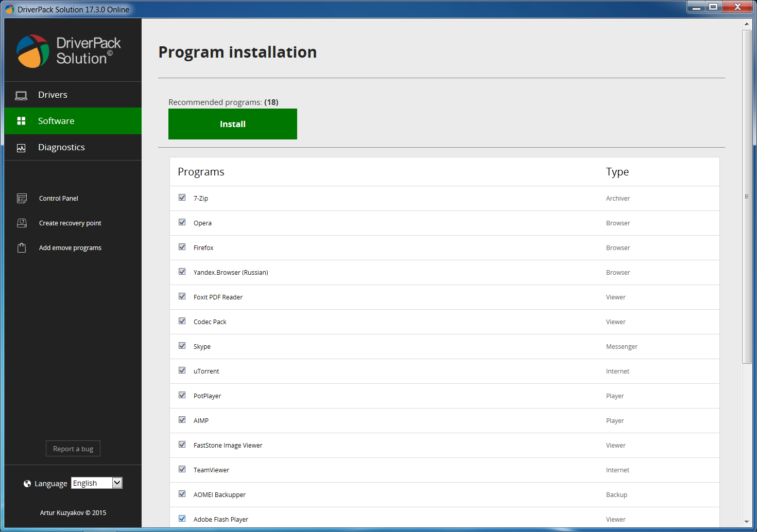The image size is (757, 532).
Task: Open Diagnostics via its chart icon
Action: 21,147
